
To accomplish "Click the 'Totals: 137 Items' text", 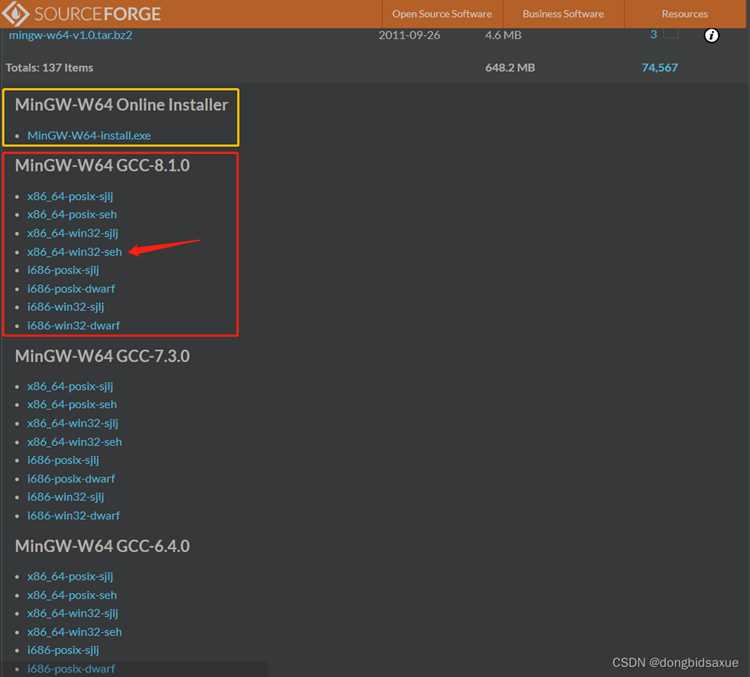I will [49, 68].
